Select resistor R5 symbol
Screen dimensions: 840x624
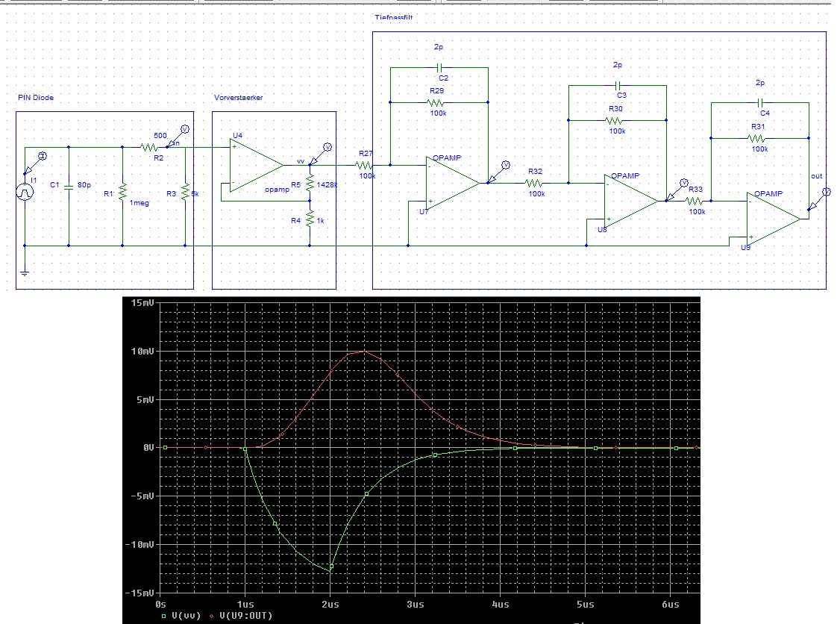[310, 184]
